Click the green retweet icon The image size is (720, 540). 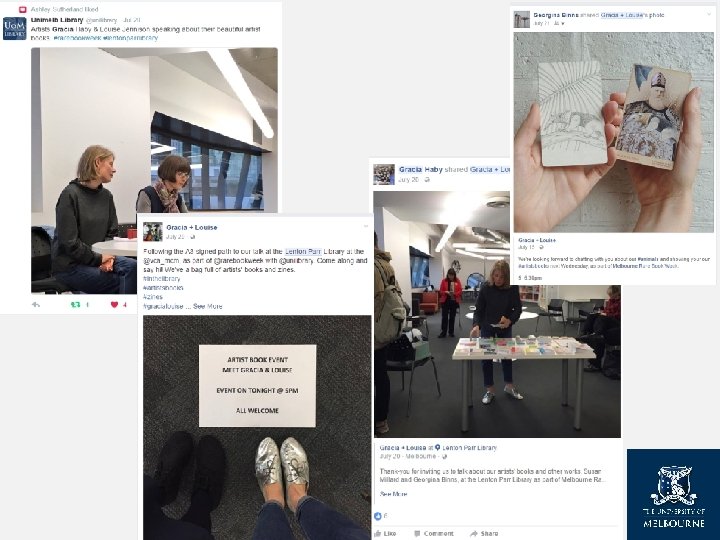[x=76, y=304]
